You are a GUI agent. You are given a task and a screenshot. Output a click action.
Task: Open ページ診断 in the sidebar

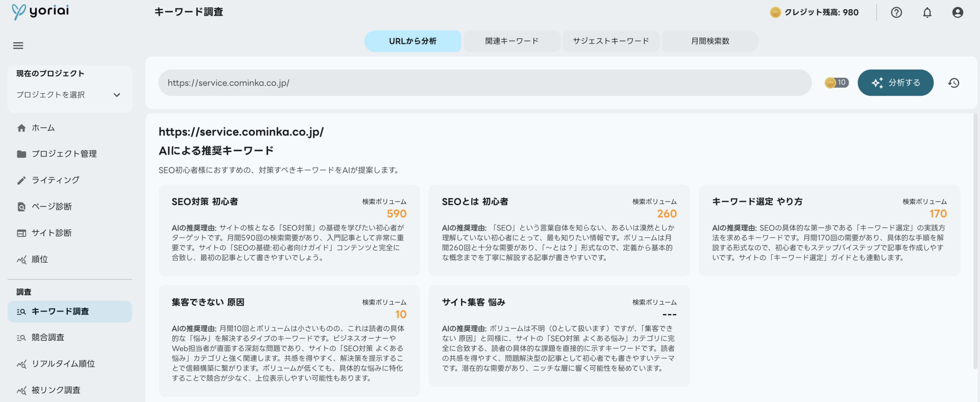coord(51,207)
